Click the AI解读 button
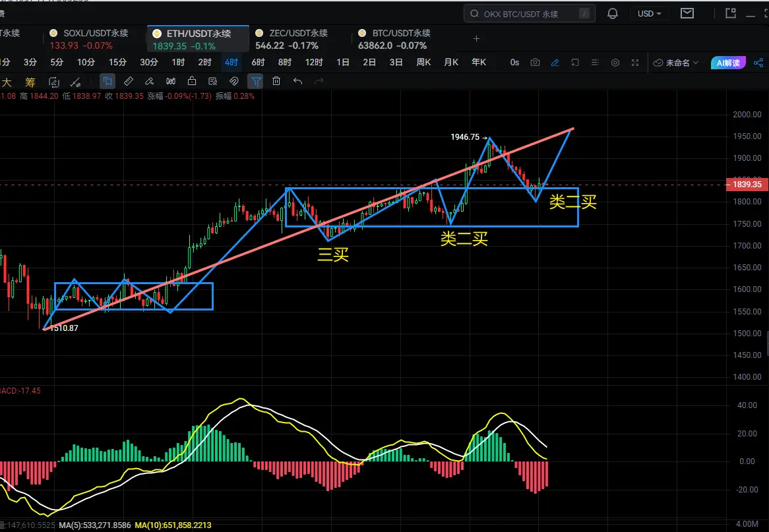 (x=728, y=63)
